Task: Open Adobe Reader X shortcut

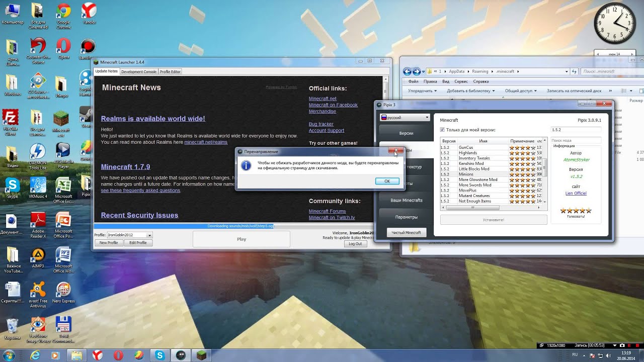Action: 38,225
